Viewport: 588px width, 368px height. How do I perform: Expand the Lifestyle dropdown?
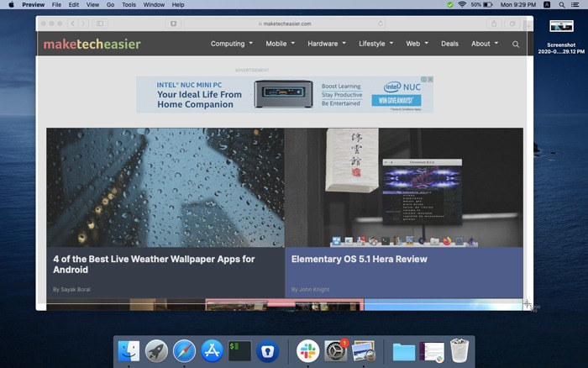pos(375,44)
